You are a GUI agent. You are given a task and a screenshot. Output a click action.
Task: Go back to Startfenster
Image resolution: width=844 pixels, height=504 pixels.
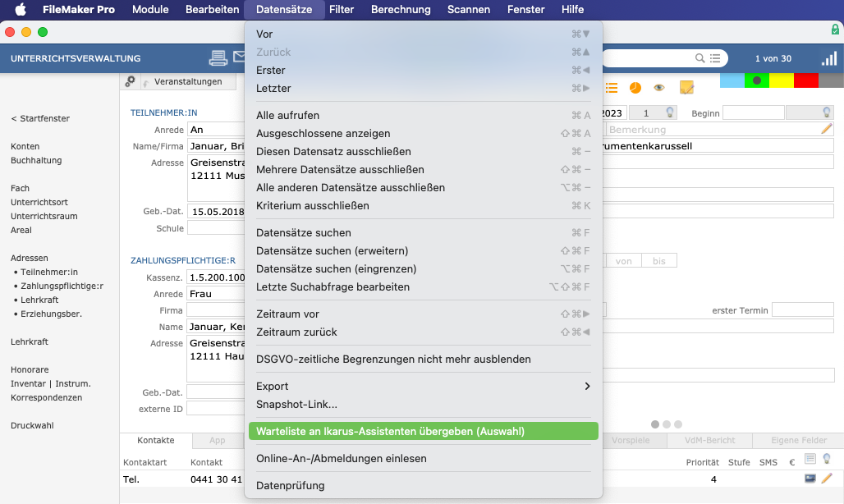coord(40,118)
